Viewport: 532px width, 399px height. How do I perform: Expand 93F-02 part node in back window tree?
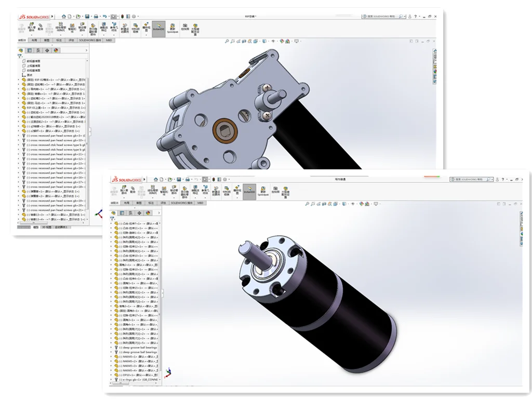(x=19, y=79)
